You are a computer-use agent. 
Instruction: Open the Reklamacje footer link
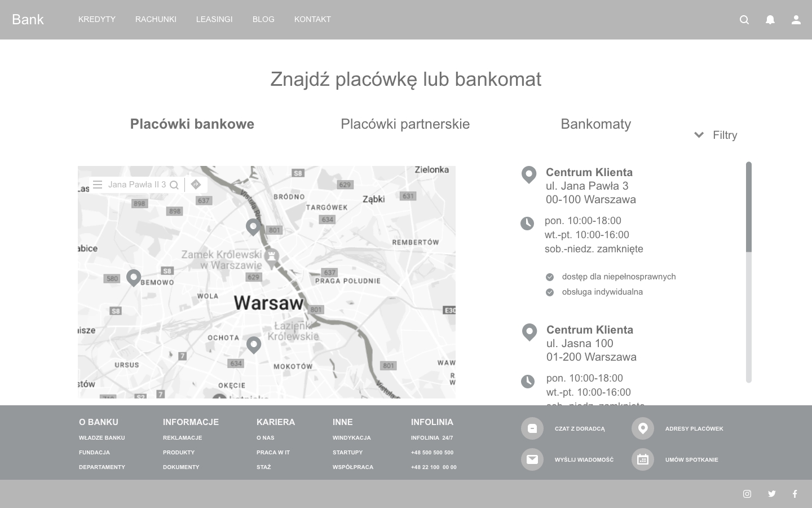pyautogui.click(x=182, y=438)
